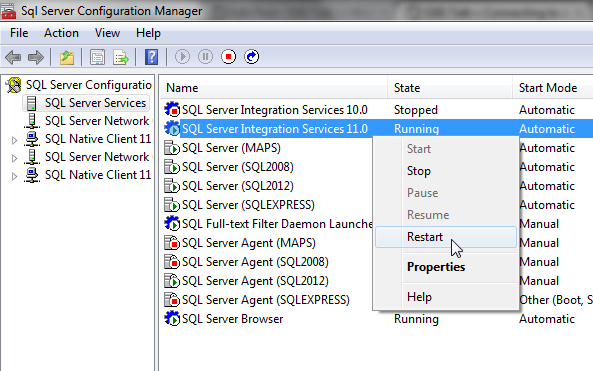Click the Back arrow toolbar icon
The image size is (593, 371).
13,57
